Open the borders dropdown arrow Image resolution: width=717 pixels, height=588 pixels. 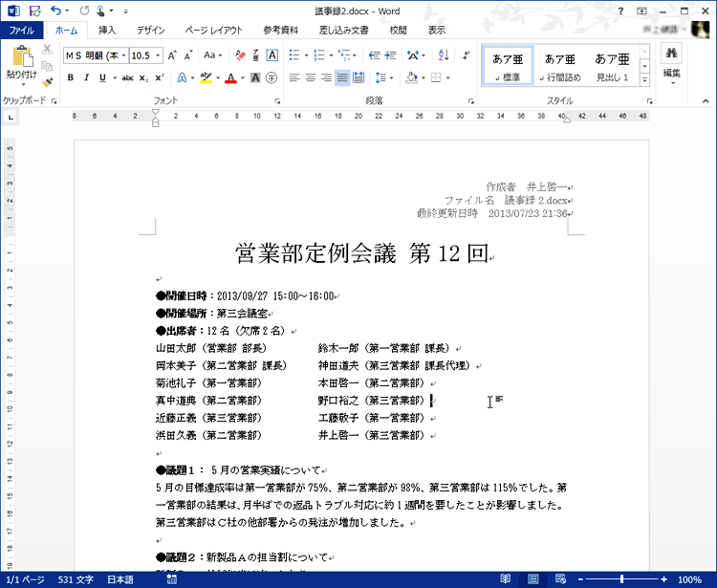point(448,77)
